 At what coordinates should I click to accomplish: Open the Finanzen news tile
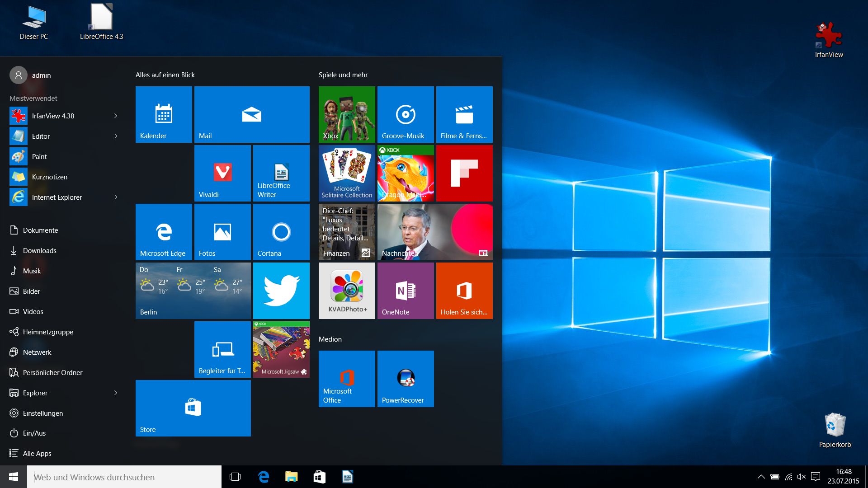(x=347, y=232)
